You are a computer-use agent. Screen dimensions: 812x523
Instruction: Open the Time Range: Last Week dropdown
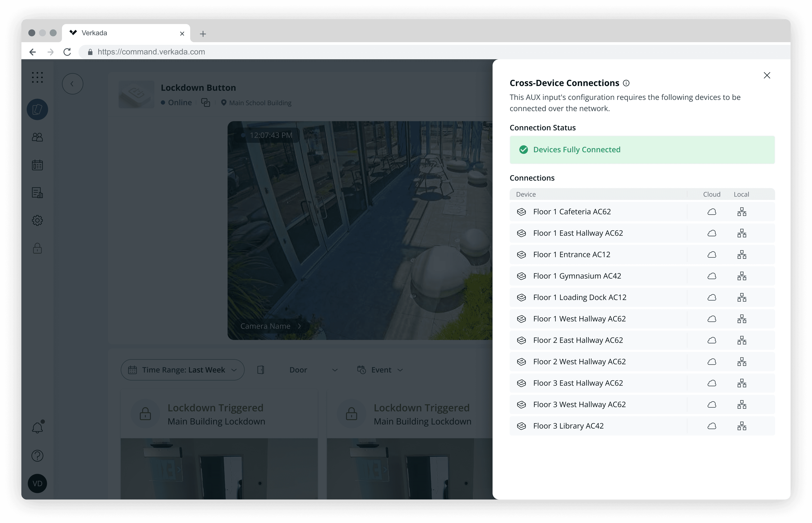182,370
